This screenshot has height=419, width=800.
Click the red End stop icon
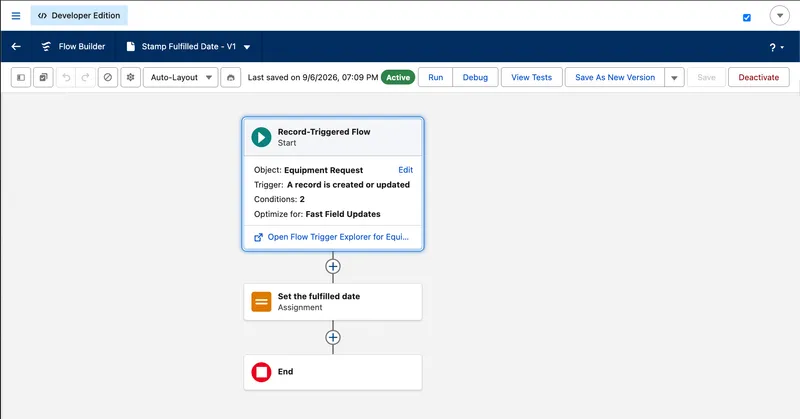pyautogui.click(x=261, y=372)
